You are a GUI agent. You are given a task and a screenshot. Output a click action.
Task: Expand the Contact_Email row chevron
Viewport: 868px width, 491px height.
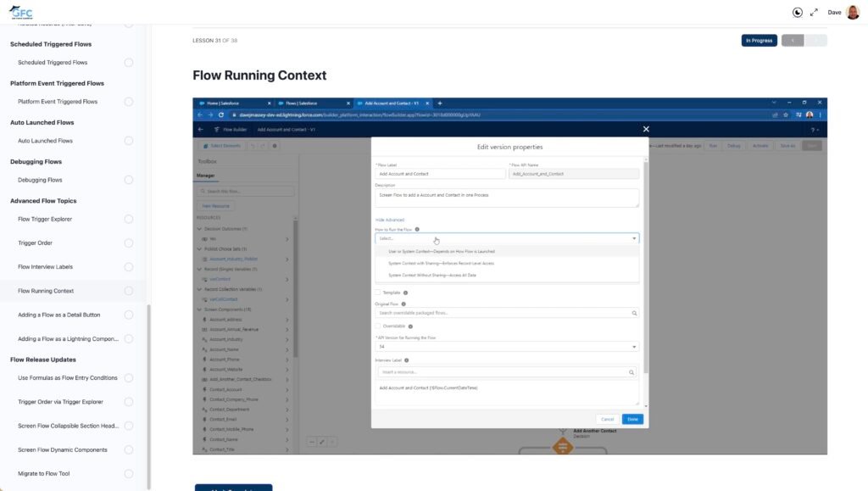pos(287,420)
